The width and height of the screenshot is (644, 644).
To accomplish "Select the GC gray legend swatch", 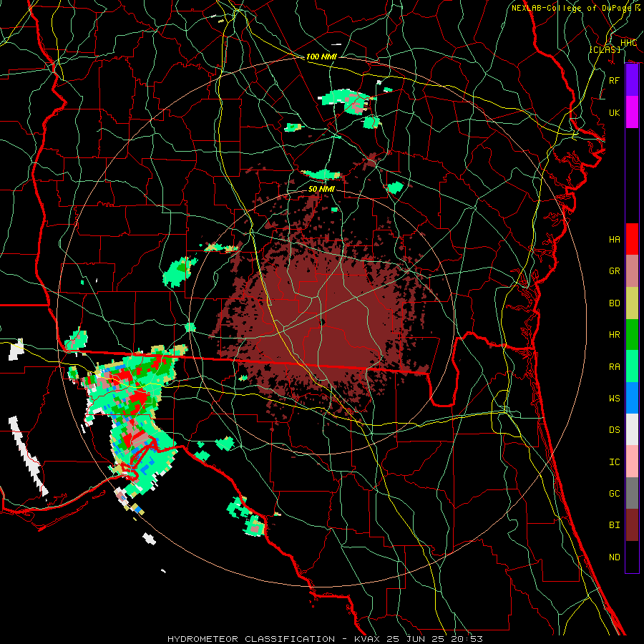I will pyautogui.click(x=632, y=493).
